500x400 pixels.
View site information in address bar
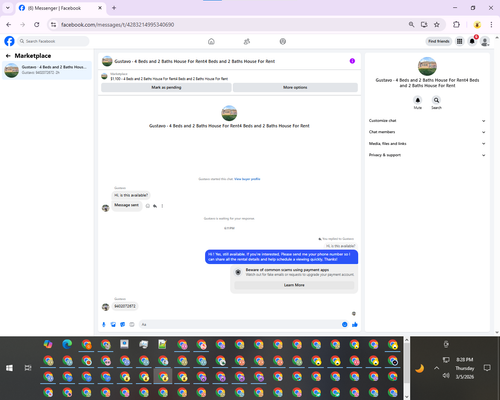tap(54, 24)
